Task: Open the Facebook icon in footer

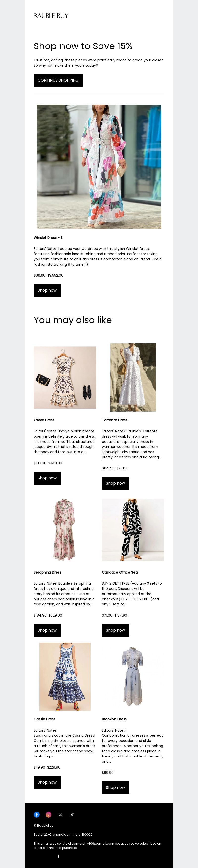Action: tap(36, 814)
